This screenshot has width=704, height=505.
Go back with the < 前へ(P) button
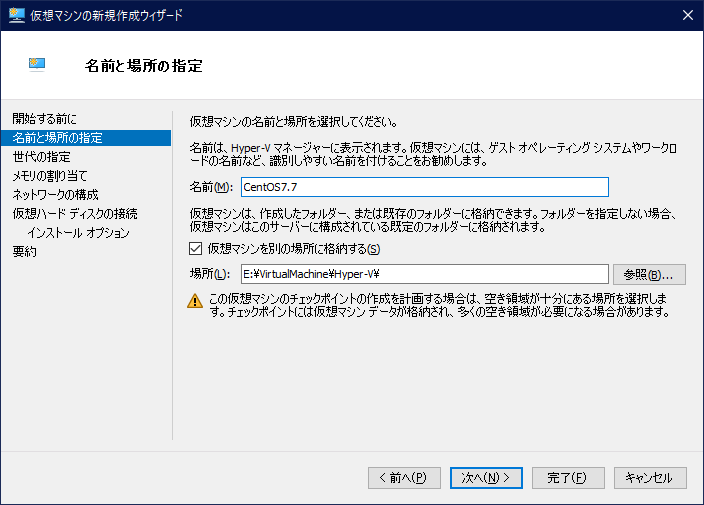point(404,478)
